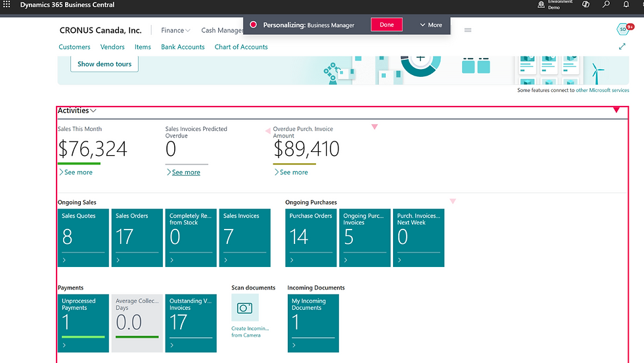Click See more under Sales This Month

coord(76,172)
